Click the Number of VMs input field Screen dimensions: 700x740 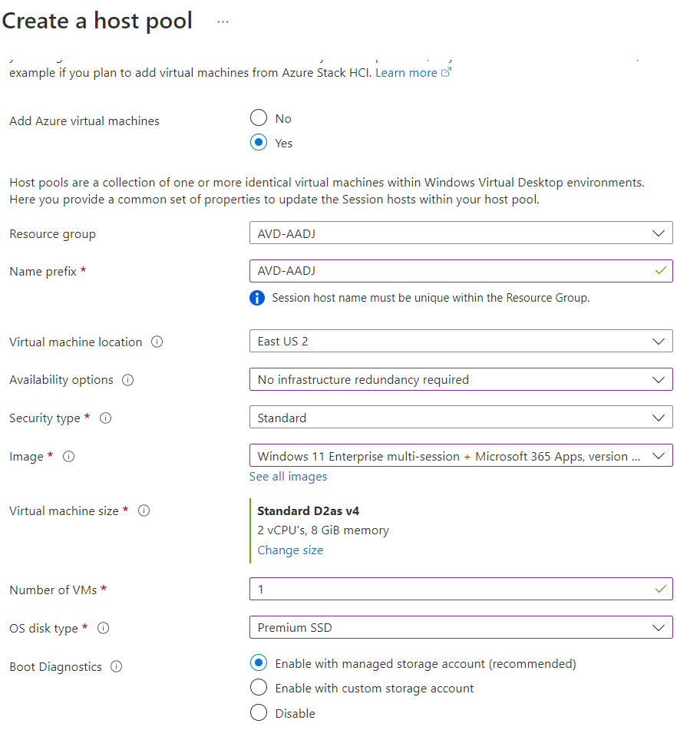[453, 590]
